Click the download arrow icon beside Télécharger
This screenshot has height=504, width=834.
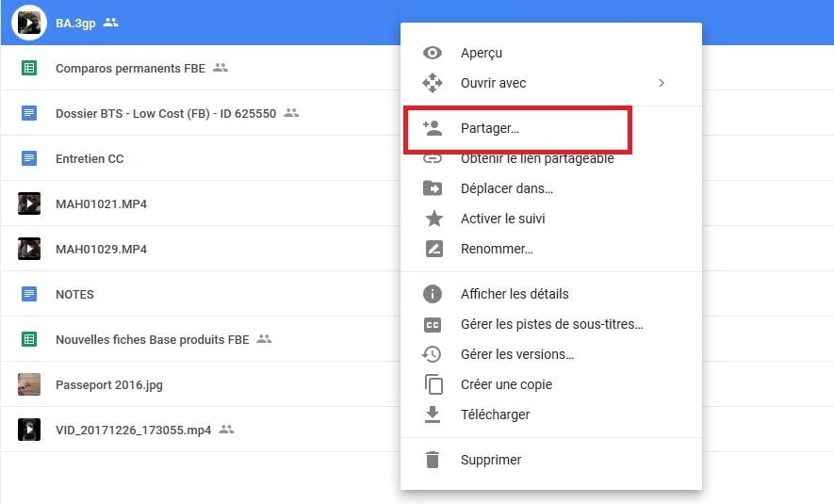coord(433,415)
